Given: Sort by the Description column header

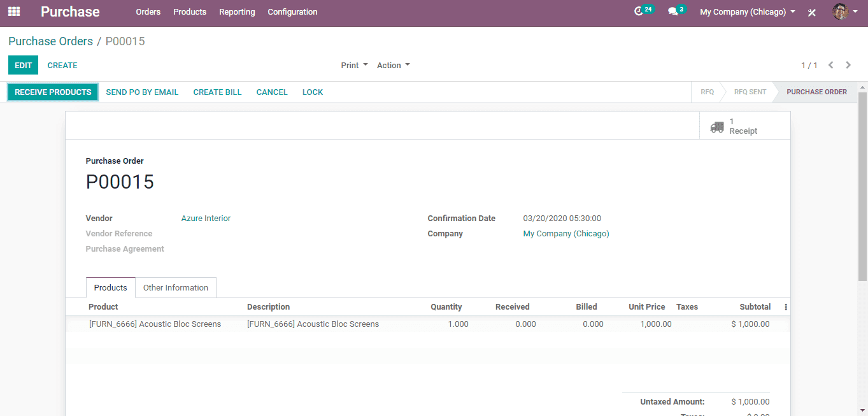Looking at the screenshot, I should (268, 307).
